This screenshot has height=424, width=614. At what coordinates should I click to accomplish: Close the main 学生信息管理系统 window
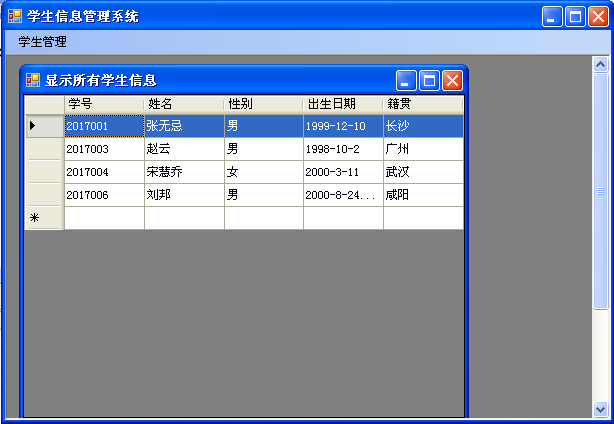[598, 16]
